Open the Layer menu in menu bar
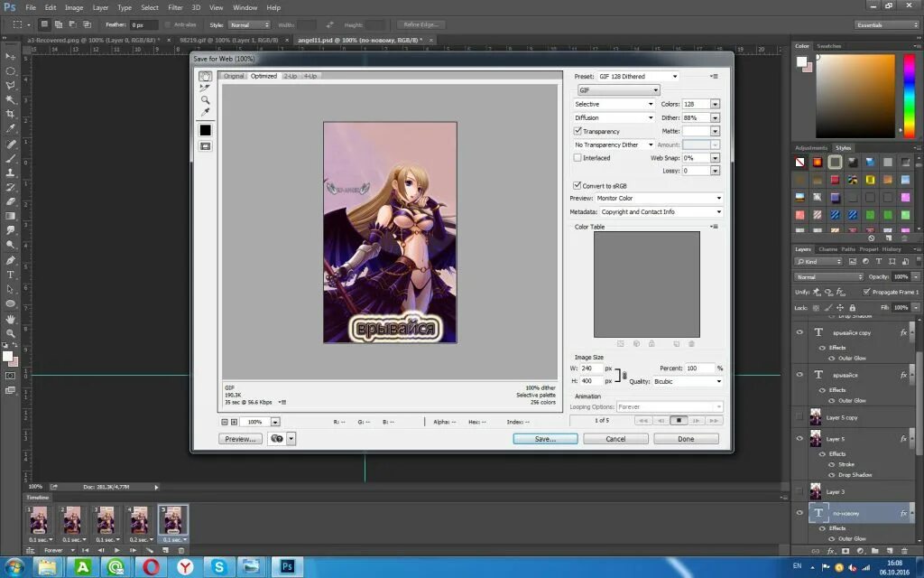This screenshot has height=578, width=924. 100,7
